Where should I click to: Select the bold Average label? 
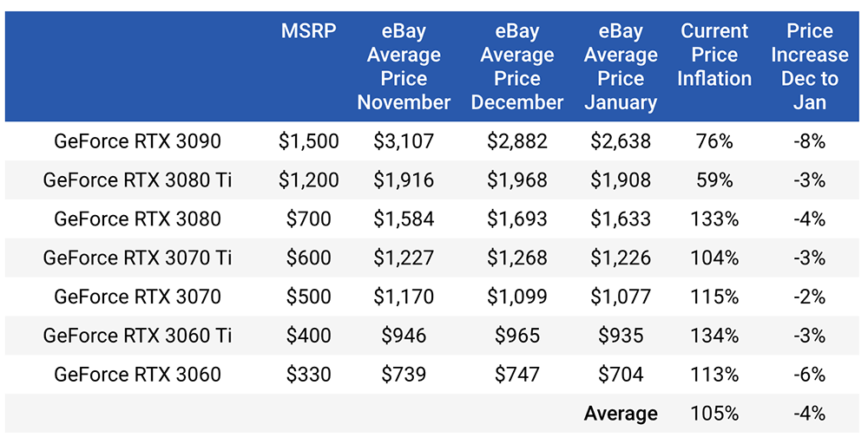point(621,414)
